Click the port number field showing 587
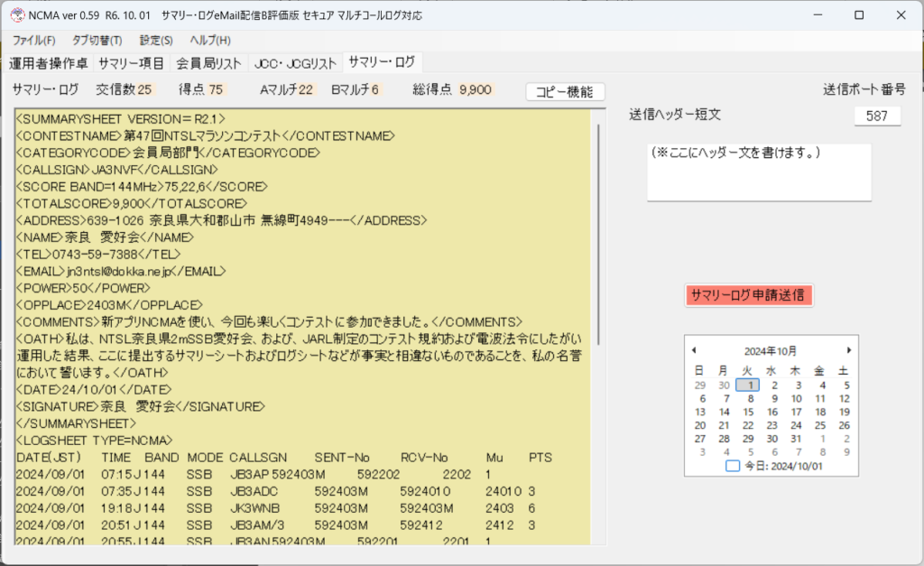This screenshot has width=924, height=566. (x=877, y=116)
